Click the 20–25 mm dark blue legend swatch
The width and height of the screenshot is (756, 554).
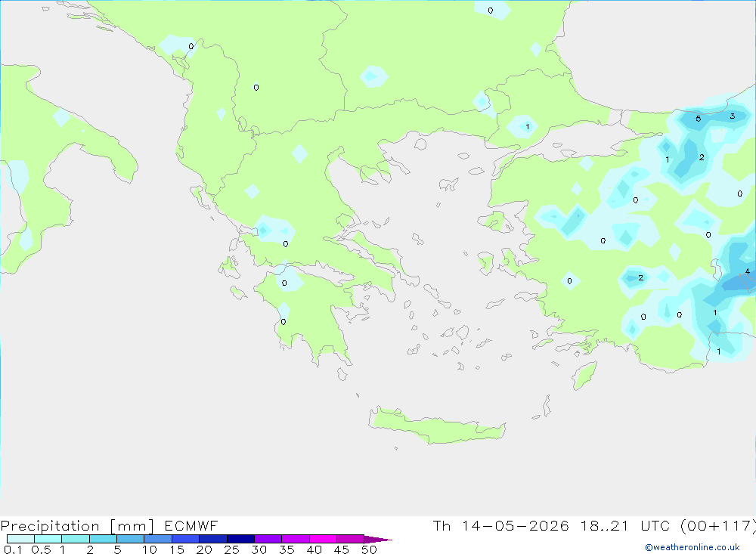[x=213, y=539]
